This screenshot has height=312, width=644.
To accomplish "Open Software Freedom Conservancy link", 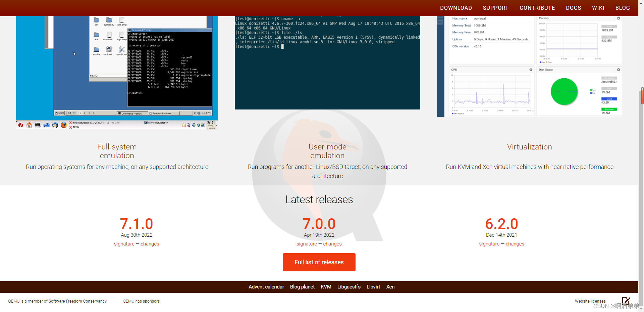I will [77, 301].
